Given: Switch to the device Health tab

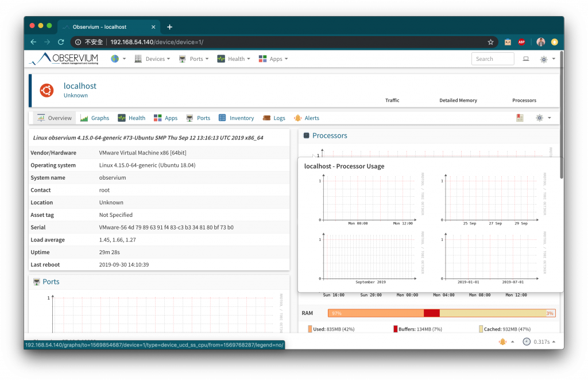Looking at the screenshot, I should click(x=131, y=118).
